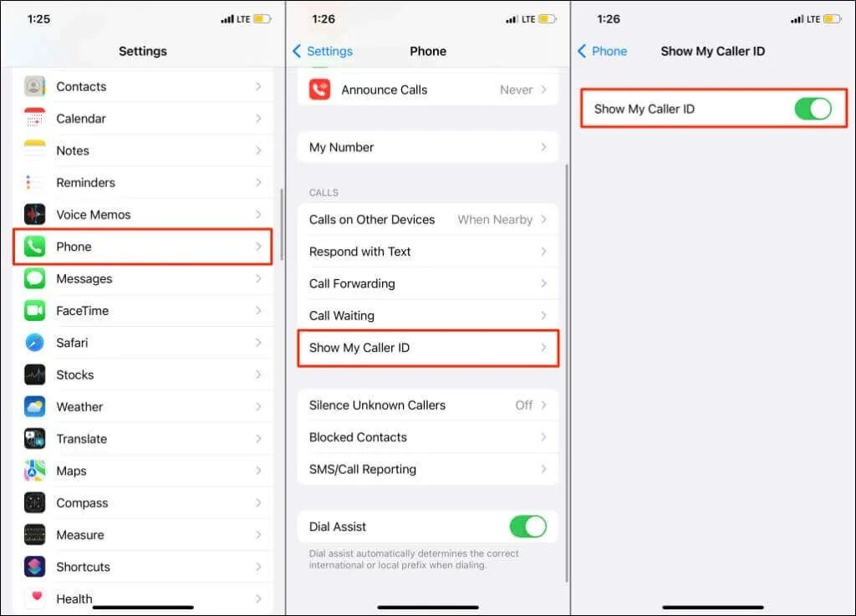Select Blocked Contacts menu row
The width and height of the screenshot is (856, 616).
click(428, 437)
